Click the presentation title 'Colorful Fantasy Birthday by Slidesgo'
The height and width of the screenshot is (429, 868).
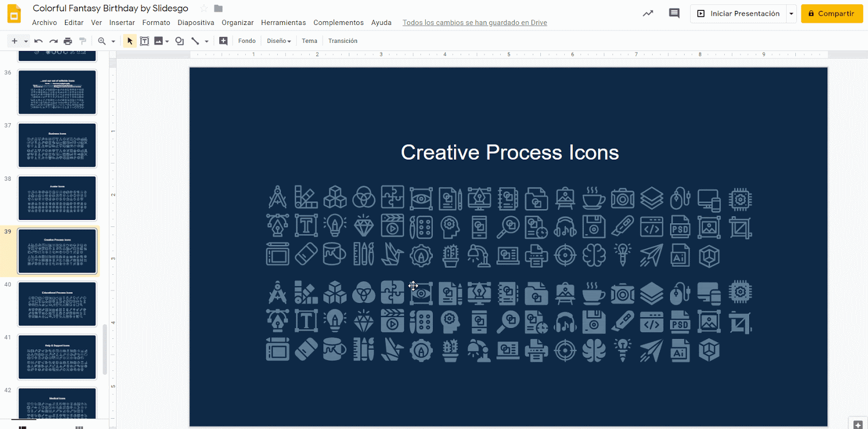pos(110,8)
